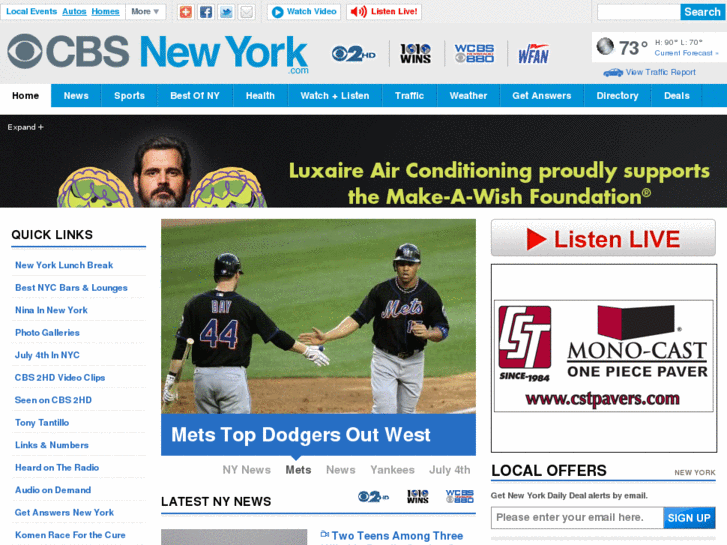The width and height of the screenshot is (727, 545).
Task: Open the CBS 2 HD station logo
Action: point(354,54)
